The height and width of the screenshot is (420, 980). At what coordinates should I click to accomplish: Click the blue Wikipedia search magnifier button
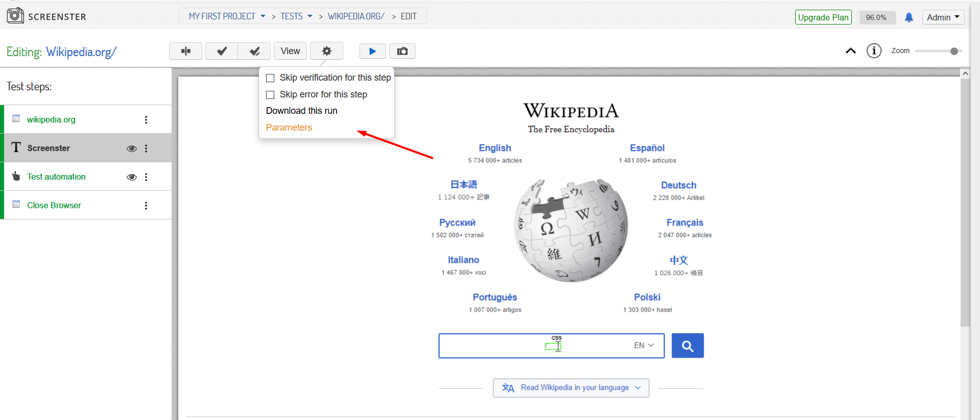[x=687, y=345]
